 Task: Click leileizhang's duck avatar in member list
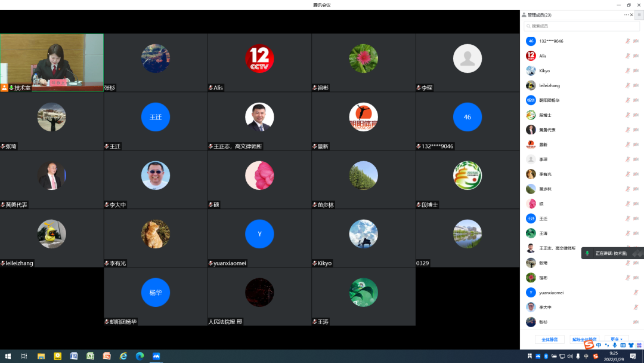tap(531, 85)
